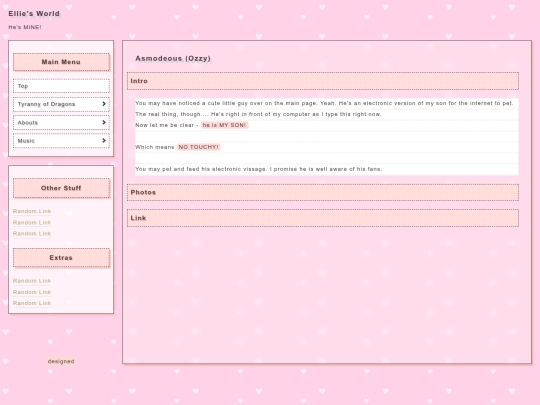Expand the Tyranny of Dragons chevron arrow
The height and width of the screenshot is (405, 540).
click(x=104, y=104)
